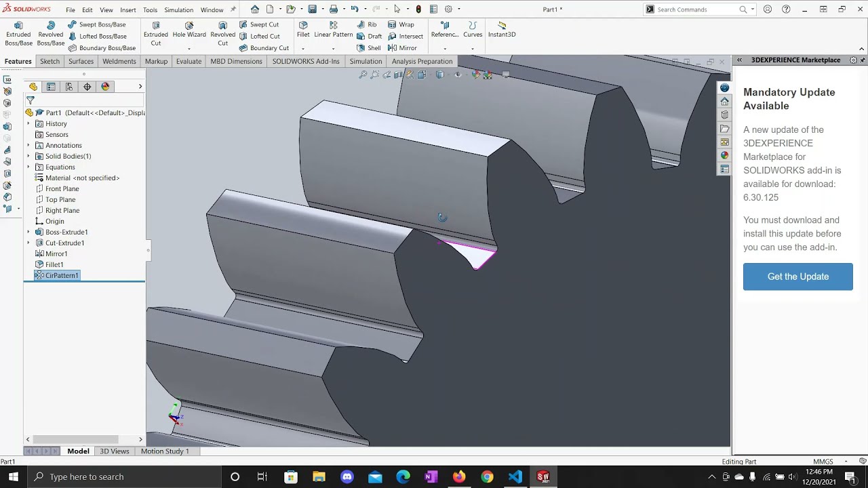Open the Insert menu
Viewport: 868px width, 488px height.
tap(128, 10)
